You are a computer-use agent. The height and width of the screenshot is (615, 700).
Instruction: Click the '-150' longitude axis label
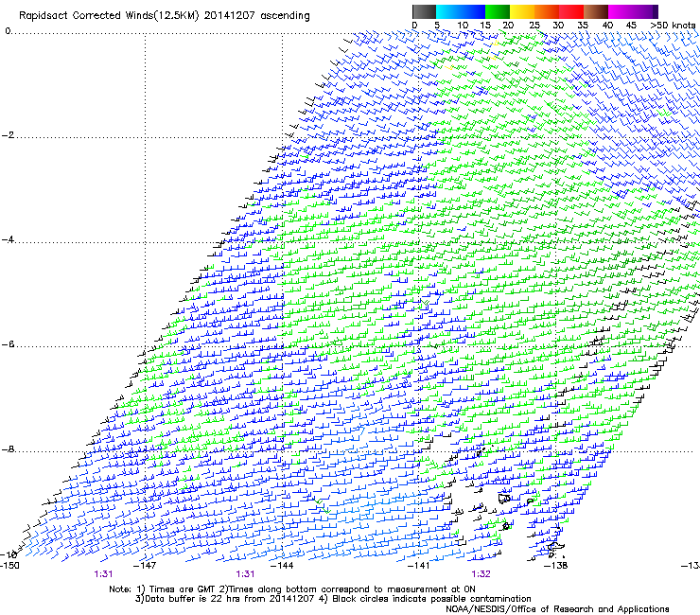tap(9, 566)
